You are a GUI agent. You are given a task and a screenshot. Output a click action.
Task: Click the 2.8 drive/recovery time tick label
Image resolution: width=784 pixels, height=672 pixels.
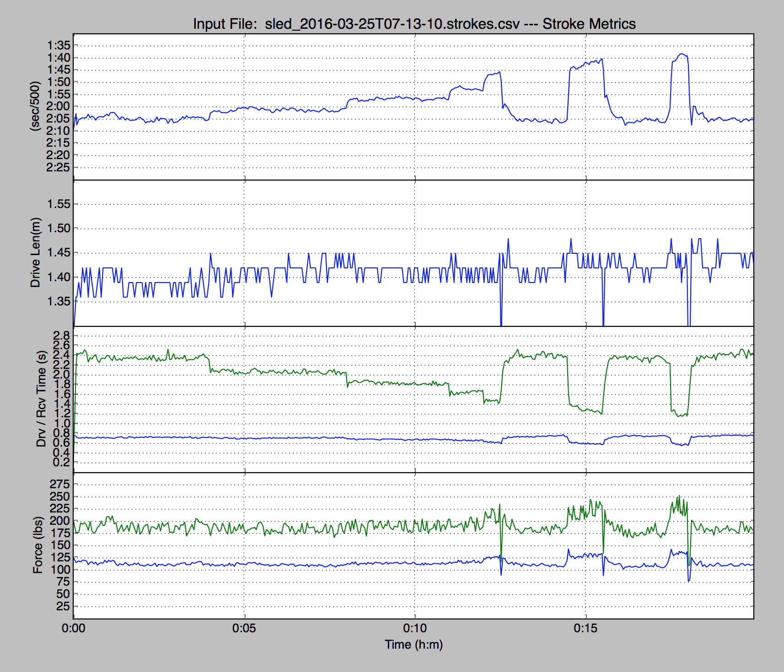click(x=62, y=335)
